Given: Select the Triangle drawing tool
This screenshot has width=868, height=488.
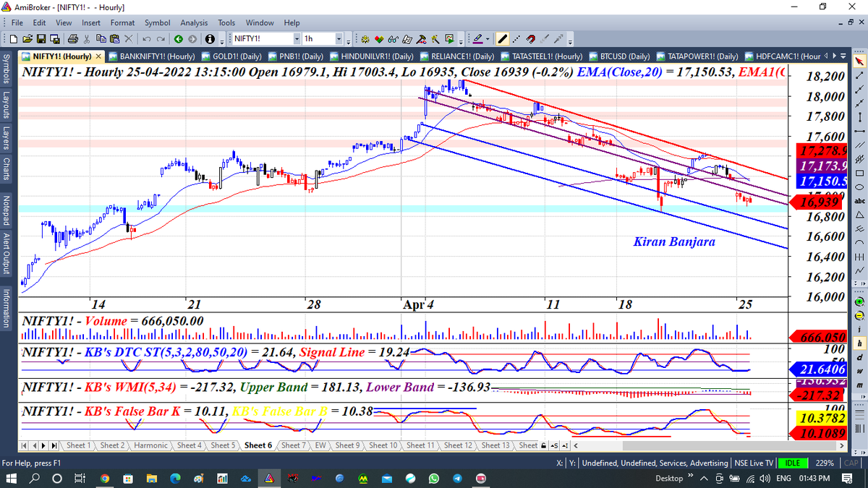Looking at the screenshot, I should [859, 214].
